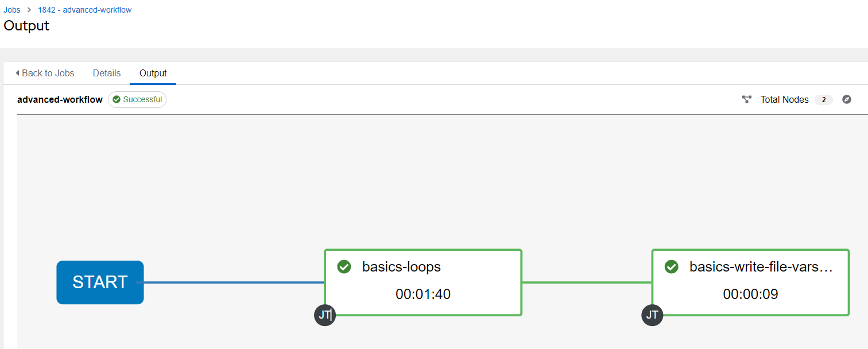Image resolution: width=868 pixels, height=349 pixels.
Task: Click the back caret beside Back to Jobs
Action: (17, 73)
